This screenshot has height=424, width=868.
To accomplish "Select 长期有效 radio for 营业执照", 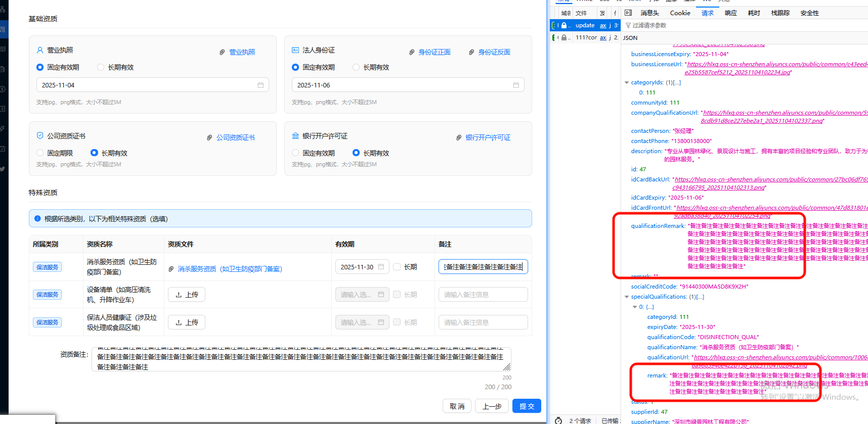I will coord(101,67).
